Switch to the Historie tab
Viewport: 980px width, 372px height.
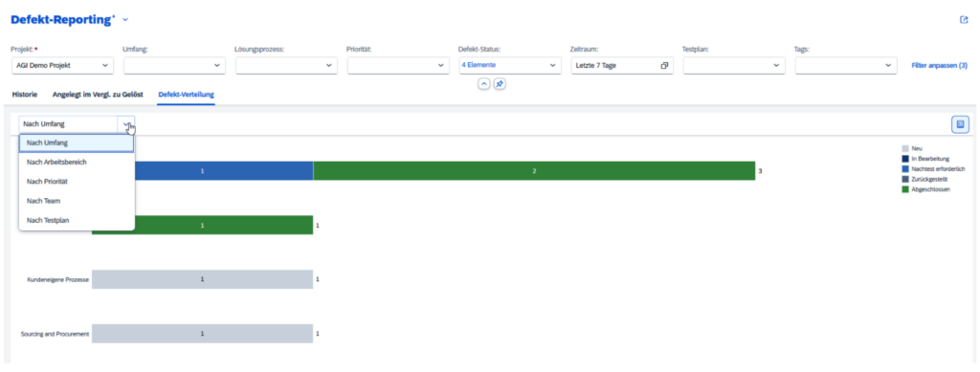point(24,95)
